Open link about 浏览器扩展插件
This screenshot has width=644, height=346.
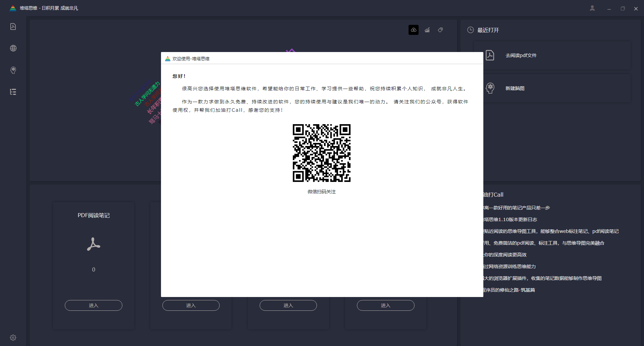pyautogui.click(x=542, y=278)
